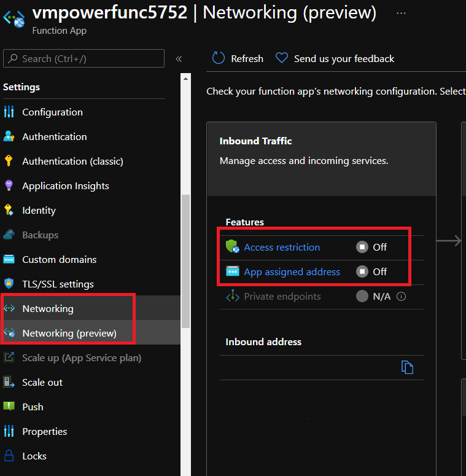This screenshot has width=466, height=476.
Task: Click the Access restriction Off status indicator
Action: (362, 247)
